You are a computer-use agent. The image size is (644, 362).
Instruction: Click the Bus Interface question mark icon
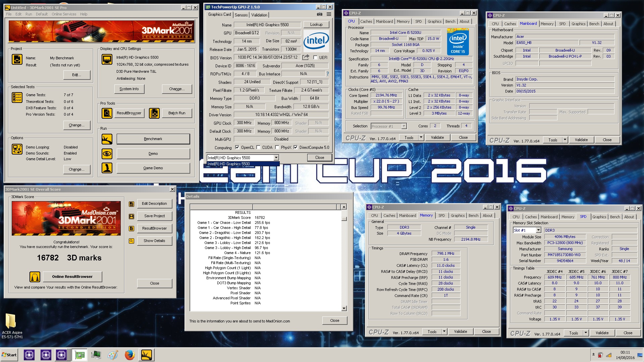point(328,74)
